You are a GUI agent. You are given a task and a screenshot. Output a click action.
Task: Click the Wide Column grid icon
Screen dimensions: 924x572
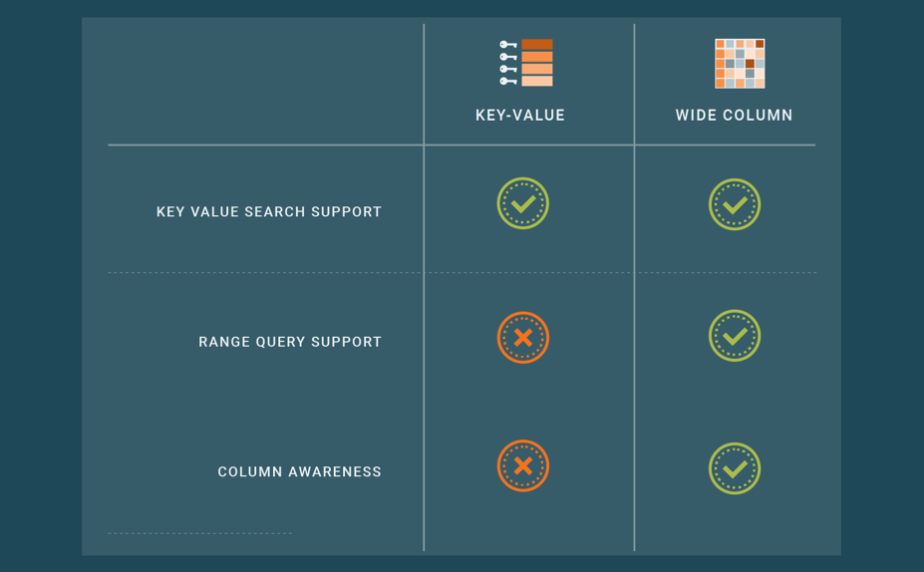(x=740, y=64)
